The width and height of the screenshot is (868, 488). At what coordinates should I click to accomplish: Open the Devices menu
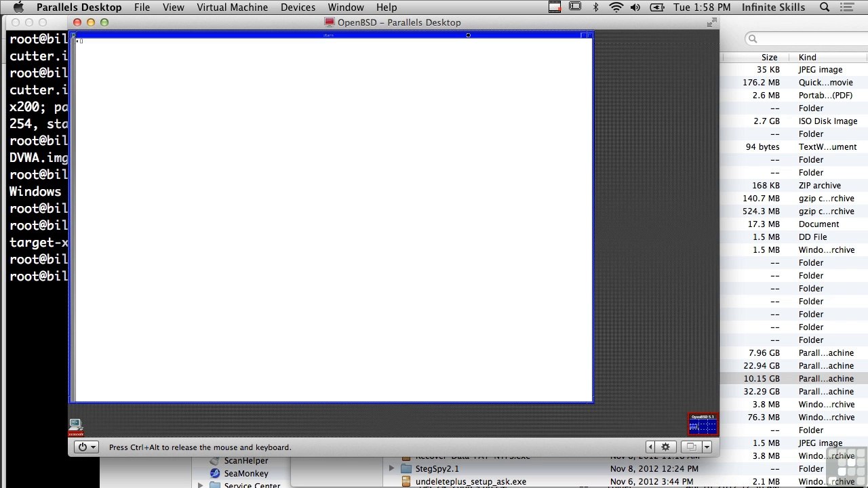298,7
